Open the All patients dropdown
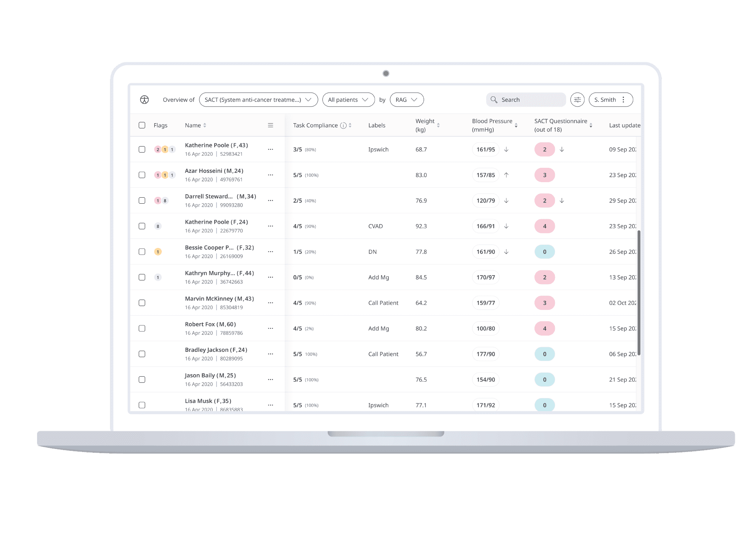 (348, 99)
